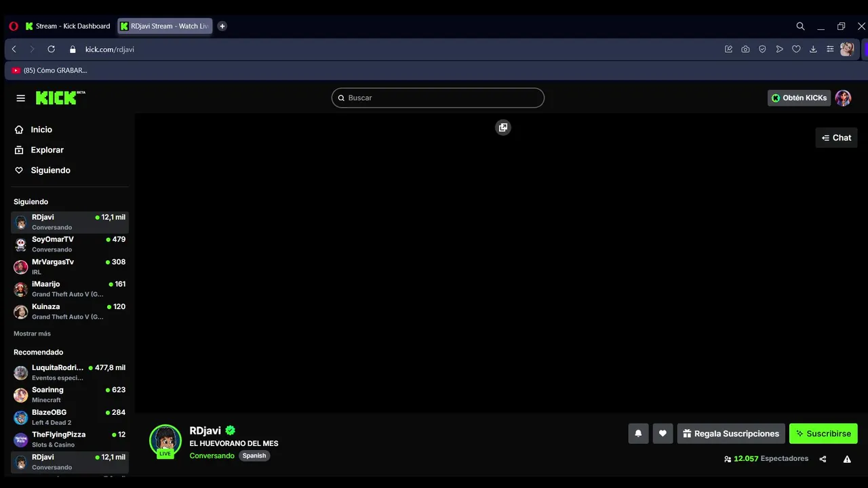868x488 pixels.
Task: Click the Suscribirse button
Action: pyautogui.click(x=823, y=434)
